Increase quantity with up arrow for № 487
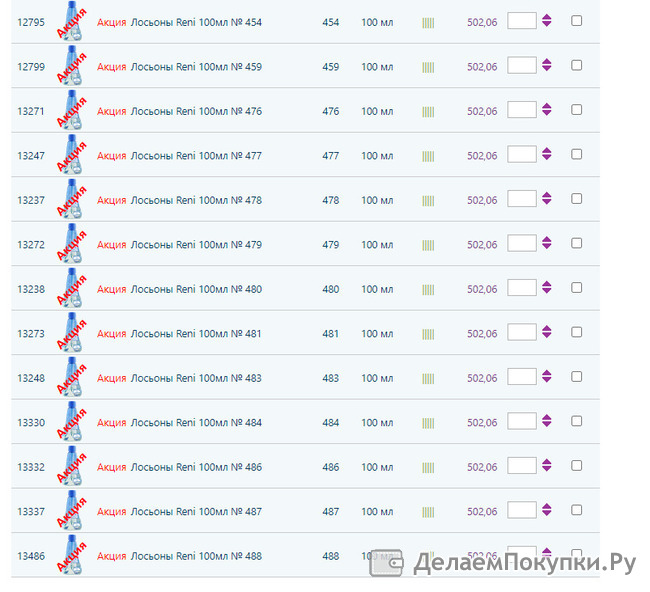This screenshot has width=650, height=592. pyautogui.click(x=547, y=507)
